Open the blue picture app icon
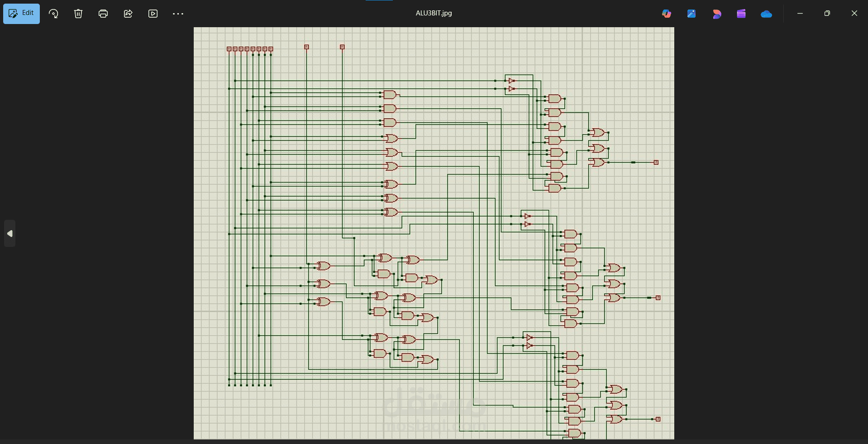The image size is (868, 444). tap(692, 14)
